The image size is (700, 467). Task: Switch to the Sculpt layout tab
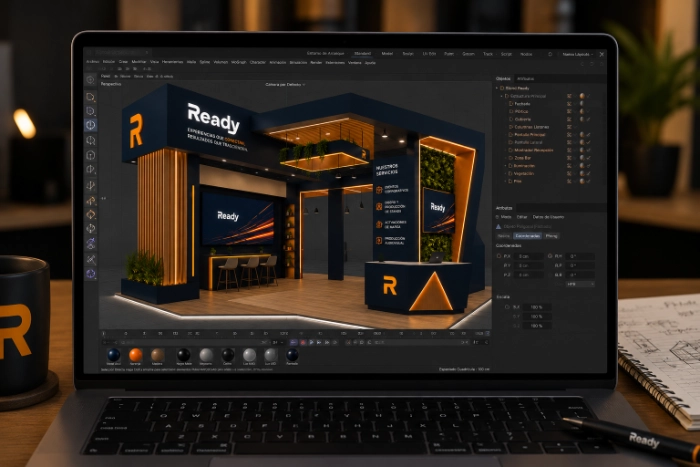click(408, 54)
